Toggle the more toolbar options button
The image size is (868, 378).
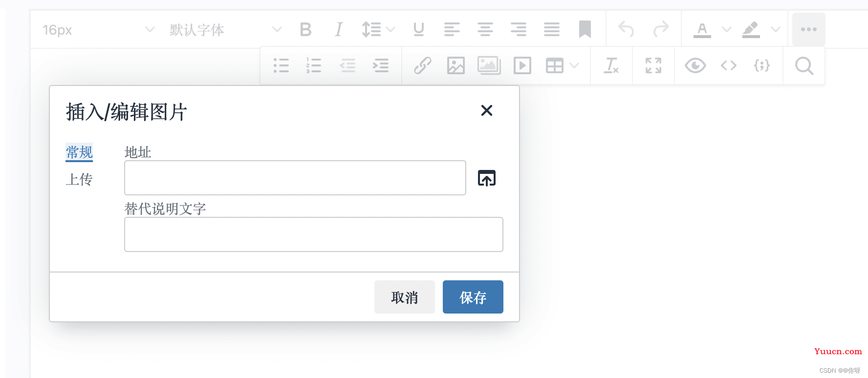pos(809,30)
